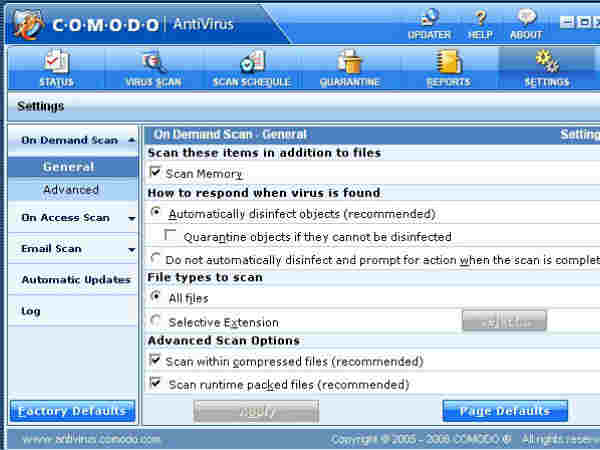
Task: Click the 'Advanced Scan Options' heading
Action: 223,340
